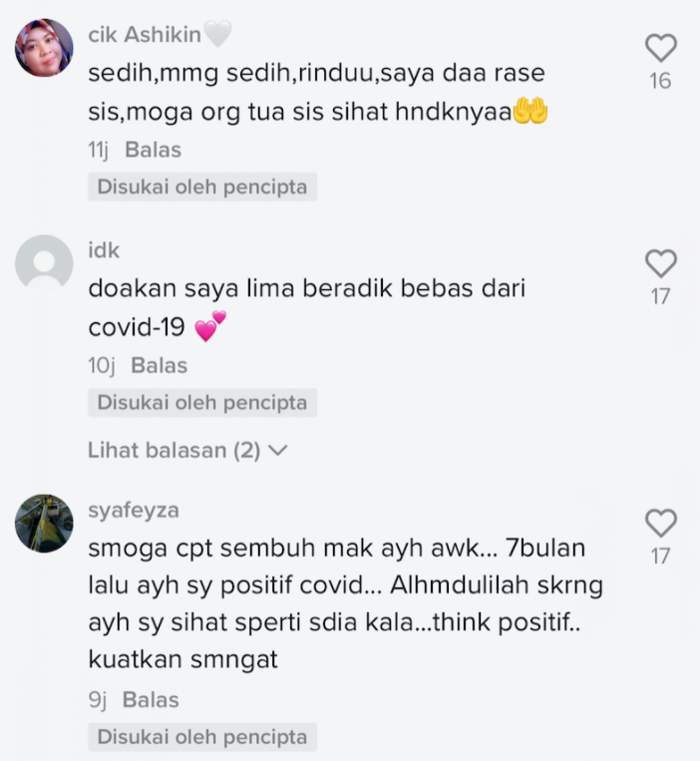
Task: Reply to idk's comment with Balas
Action: [160, 365]
